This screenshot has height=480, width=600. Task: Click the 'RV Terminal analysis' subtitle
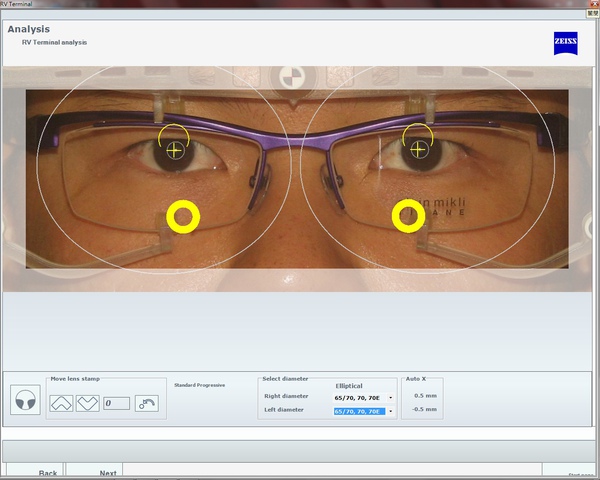[54, 42]
